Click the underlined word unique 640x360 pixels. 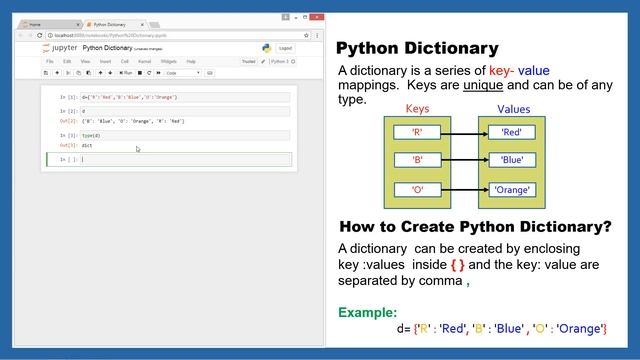pos(483,85)
